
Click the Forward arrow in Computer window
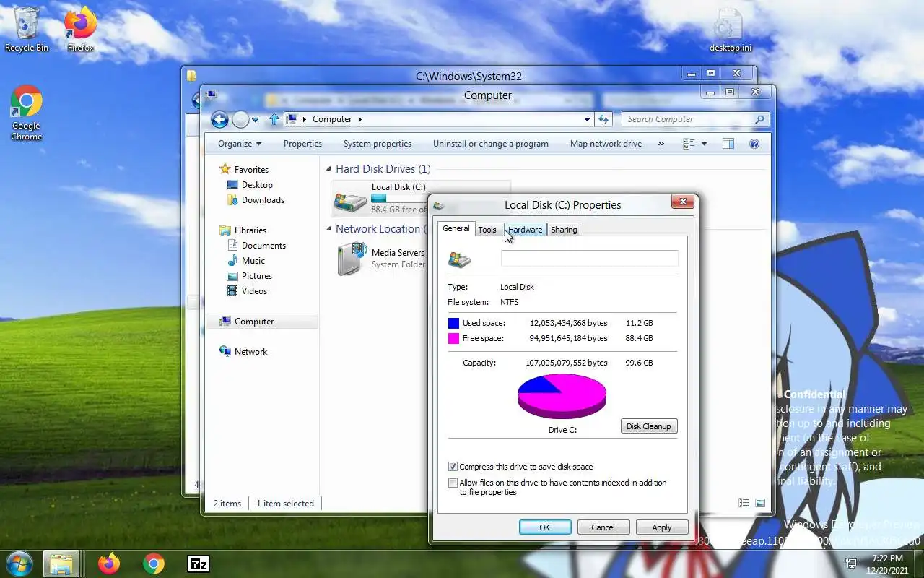pyautogui.click(x=240, y=119)
